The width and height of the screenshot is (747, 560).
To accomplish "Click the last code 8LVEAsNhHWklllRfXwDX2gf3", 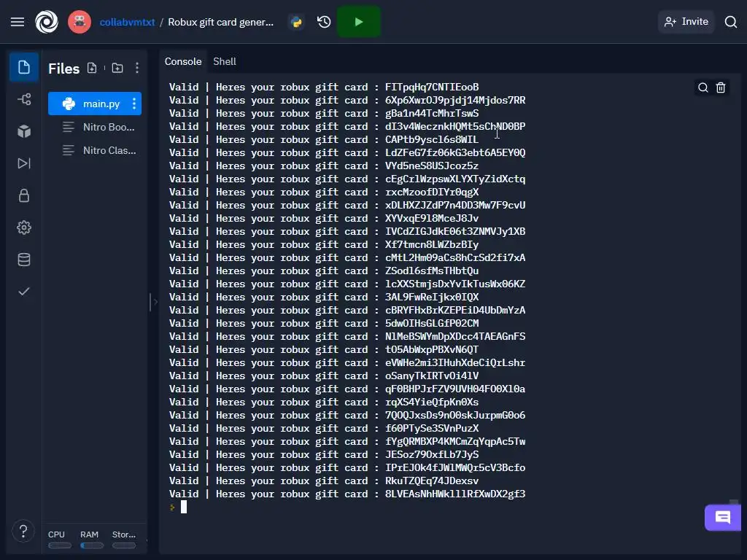I will [455, 494].
